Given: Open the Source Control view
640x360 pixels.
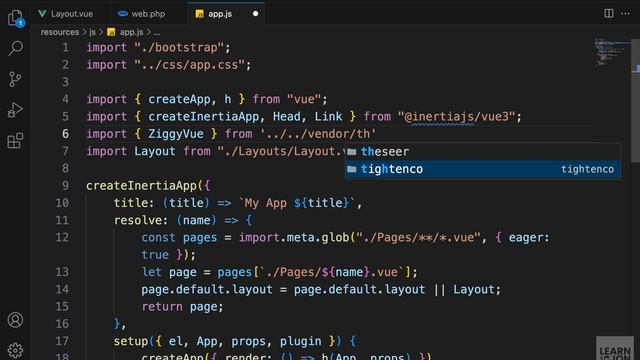Looking at the screenshot, I should pyautogui.click(x=16, y=79).
